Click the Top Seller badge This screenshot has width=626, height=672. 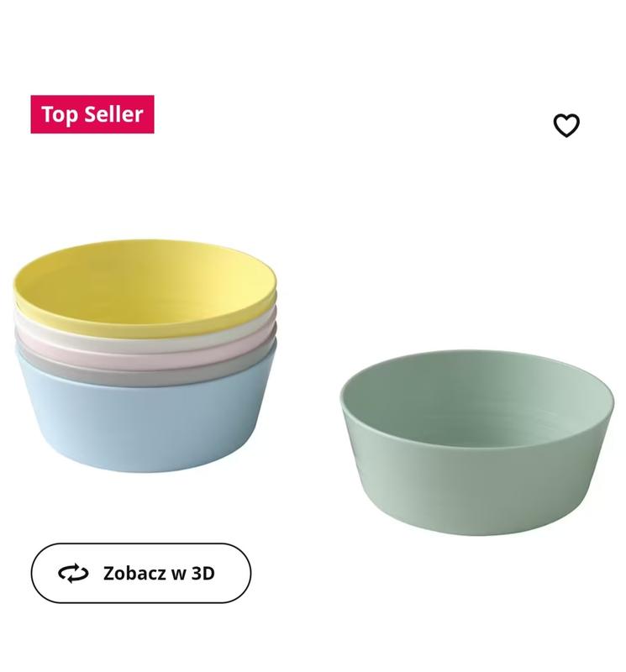pos(92,114)
